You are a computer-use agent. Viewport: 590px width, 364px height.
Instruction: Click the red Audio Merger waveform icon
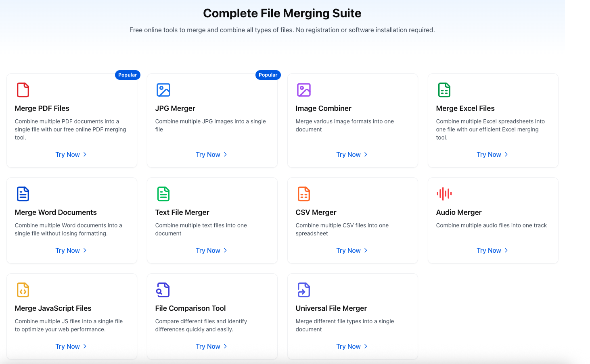(x=444, y=194)
